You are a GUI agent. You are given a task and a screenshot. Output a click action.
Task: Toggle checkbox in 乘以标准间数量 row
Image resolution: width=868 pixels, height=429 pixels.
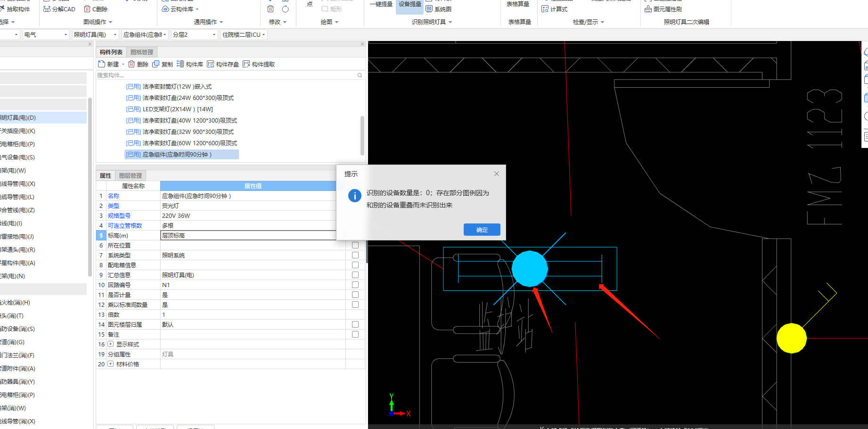click(355, 305)
